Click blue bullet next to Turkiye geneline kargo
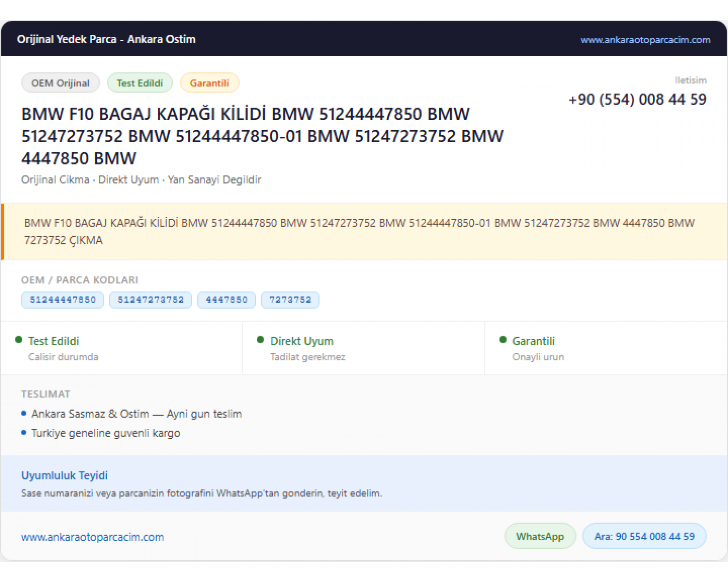The width and height of the screenshot is (728, 582). [24, 433]
